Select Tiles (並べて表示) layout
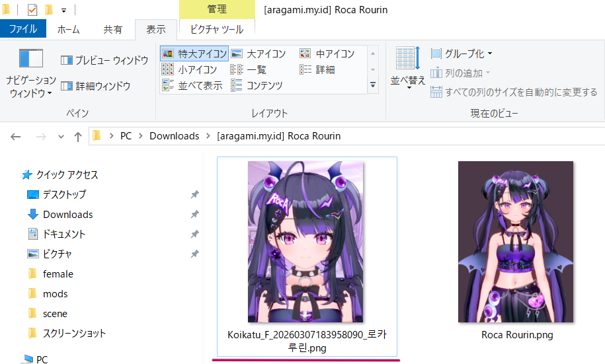Screen dimensions: 605x364 pyautogui.click(x=192, y=85)
